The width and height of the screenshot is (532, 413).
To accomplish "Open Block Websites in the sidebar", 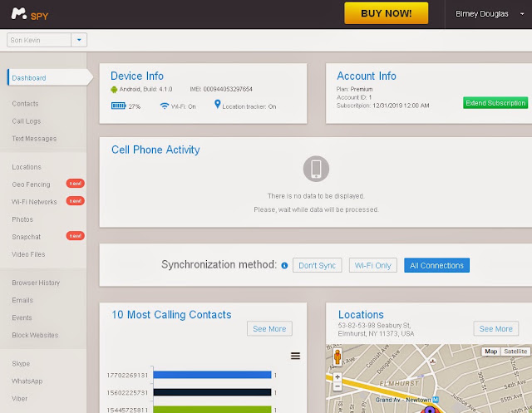I will click(x=35, y=336).
